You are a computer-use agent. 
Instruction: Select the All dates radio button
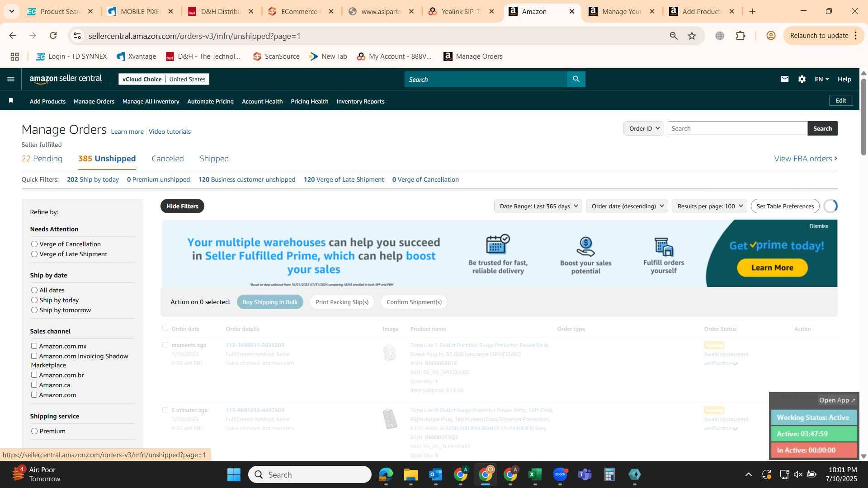pyautogui.click(x=34, y=290)
